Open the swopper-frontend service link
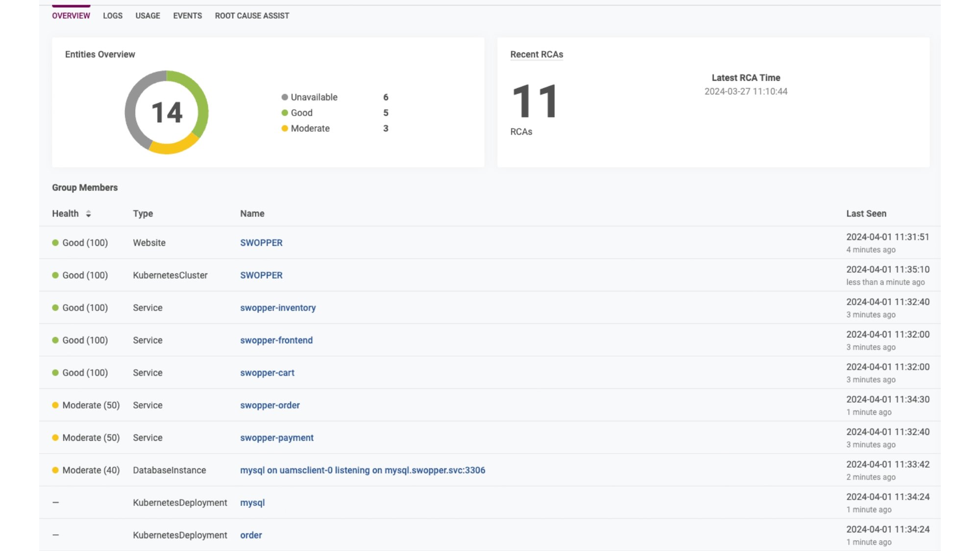980x551 pixels. tap(276, 340)
